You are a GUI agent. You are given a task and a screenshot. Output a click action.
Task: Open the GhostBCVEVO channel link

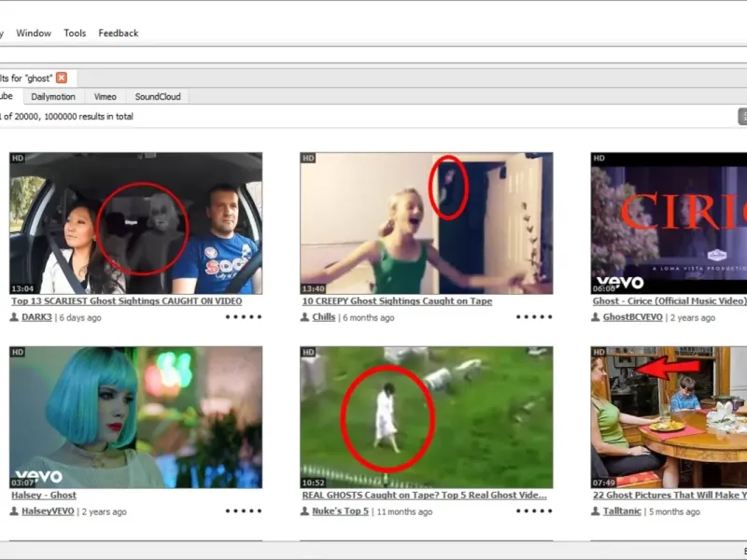coord(633,317)
